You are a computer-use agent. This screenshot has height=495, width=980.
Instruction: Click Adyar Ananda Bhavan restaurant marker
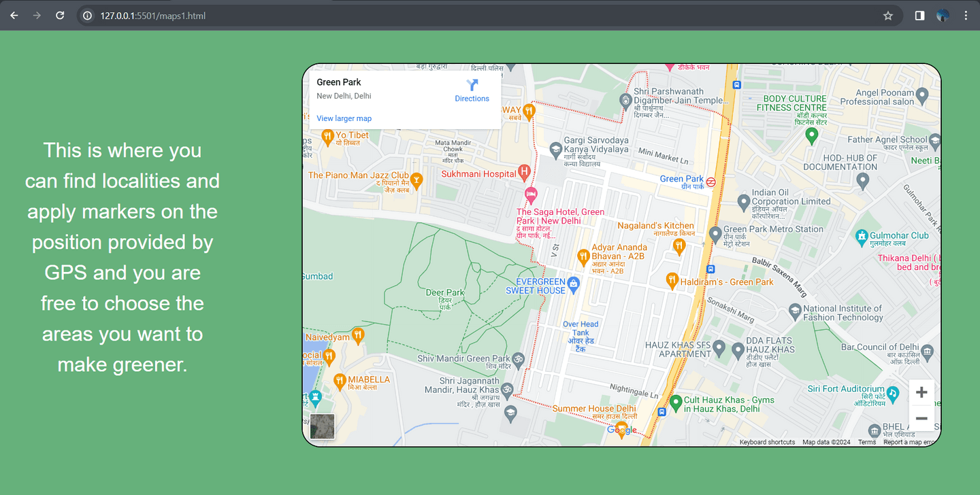pyautogui.click(x=583, y=257)
